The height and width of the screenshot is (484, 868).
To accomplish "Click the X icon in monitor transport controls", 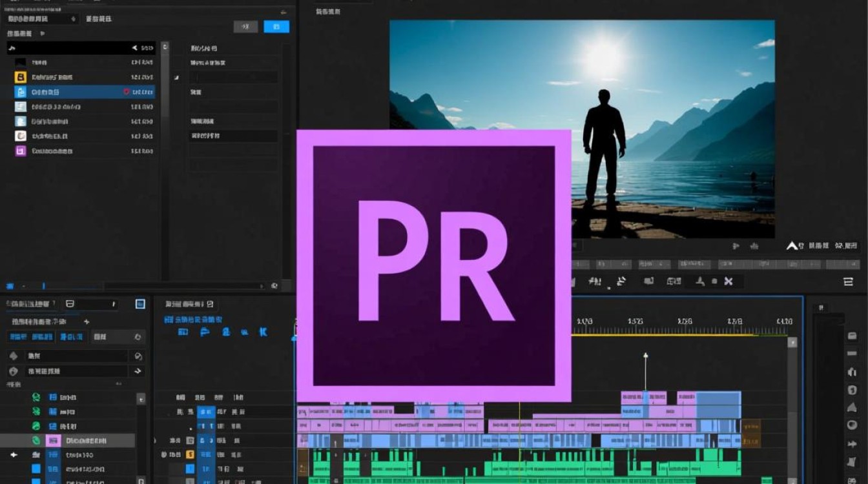I will tap(728, 281).
